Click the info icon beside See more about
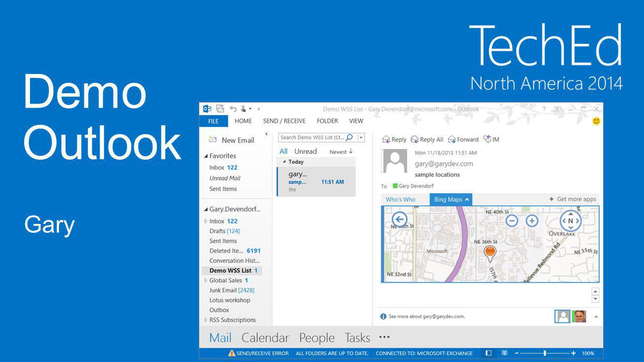 pyautogui.click(x=383, y=317)
